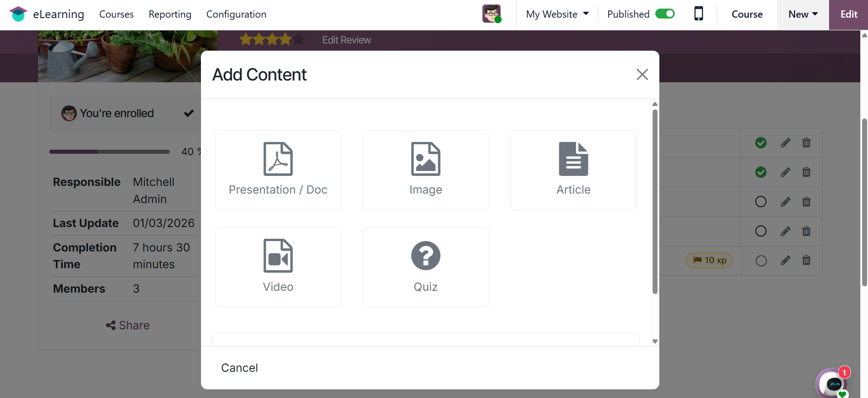
Task: Expand the My Website dropdown
Action: click(x=557, y=14)
